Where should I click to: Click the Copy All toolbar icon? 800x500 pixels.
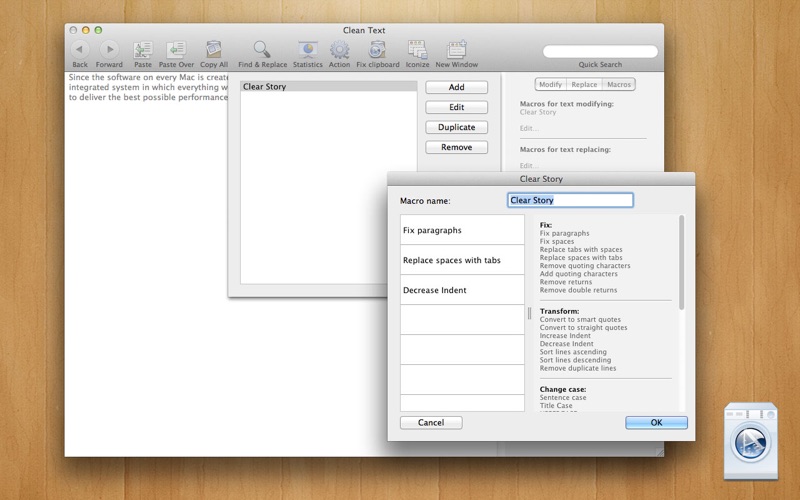214,49
